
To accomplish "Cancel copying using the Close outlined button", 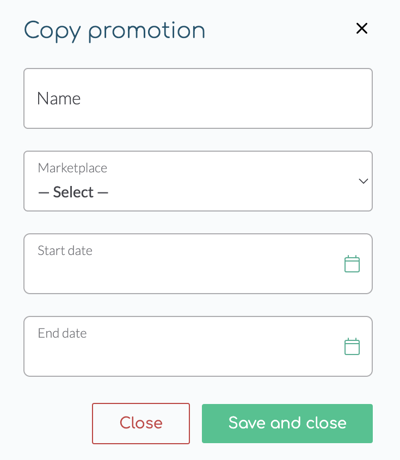I will [141, 423].
